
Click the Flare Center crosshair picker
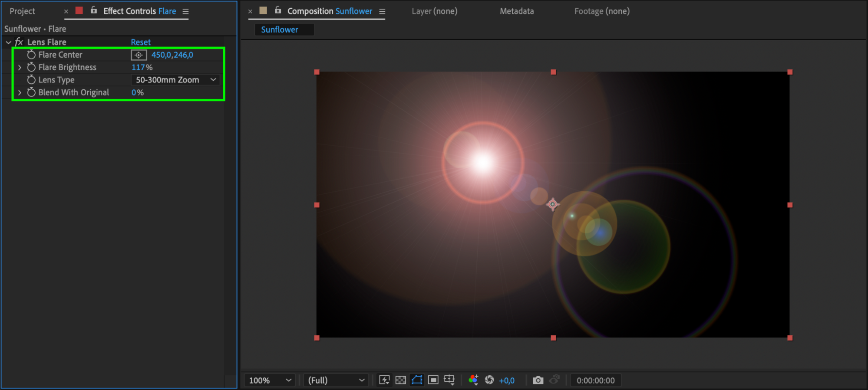pyautogui.click(x=139, y=55)
